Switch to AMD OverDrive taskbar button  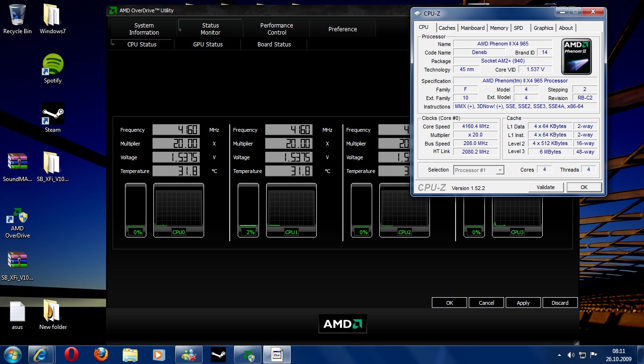[248, 355]
